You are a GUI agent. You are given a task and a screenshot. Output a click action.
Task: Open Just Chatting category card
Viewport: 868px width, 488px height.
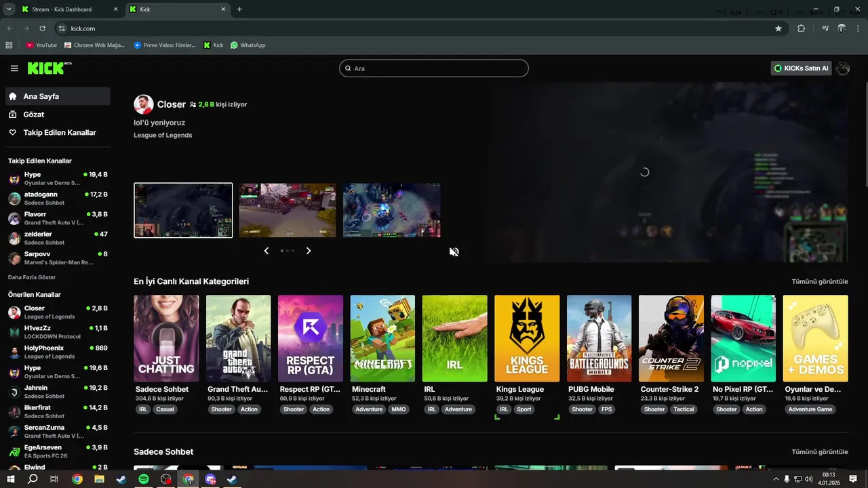[x=166, y=338]
